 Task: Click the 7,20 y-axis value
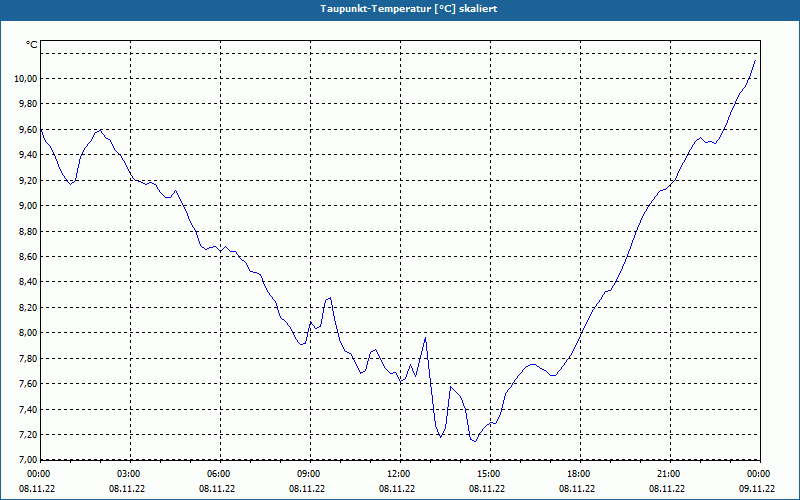pyautogui.click(x=28, y=434)
